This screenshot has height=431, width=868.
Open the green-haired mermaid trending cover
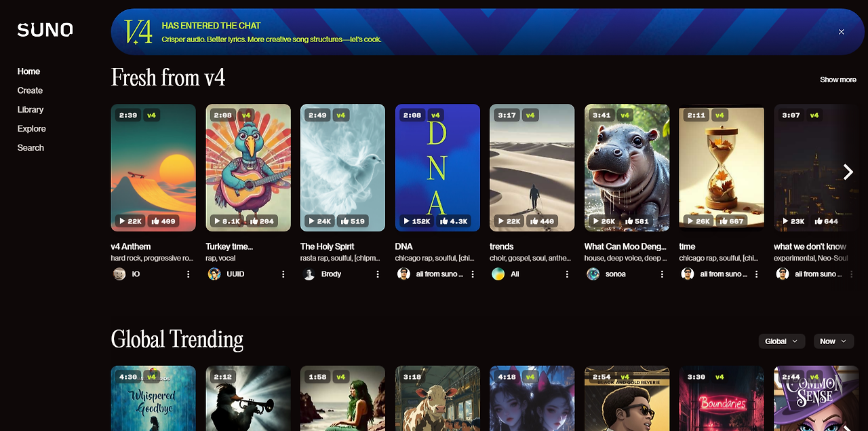point(342,398)
